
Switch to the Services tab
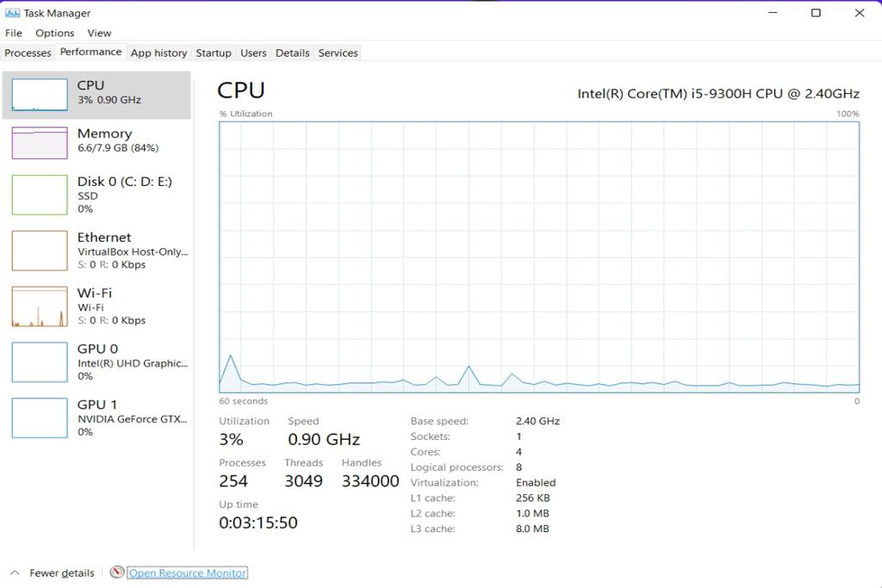click(338, 53)
